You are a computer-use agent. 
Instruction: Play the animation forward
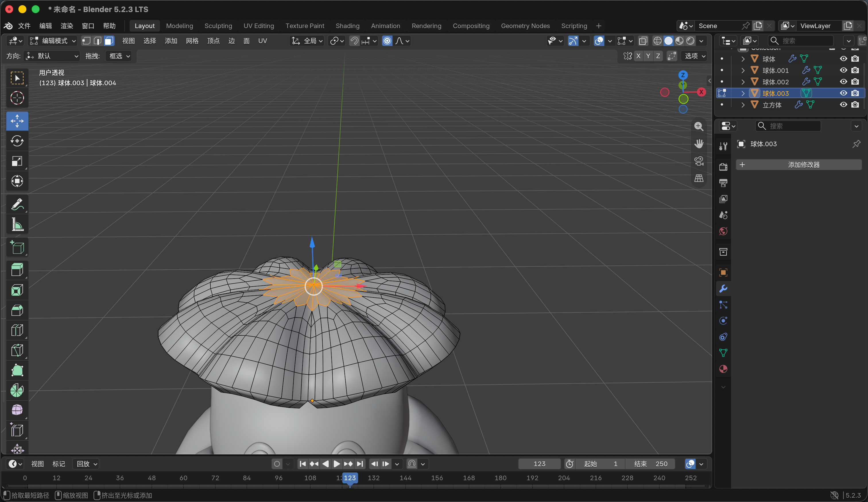pyautogui.click(x=336, y=464)
